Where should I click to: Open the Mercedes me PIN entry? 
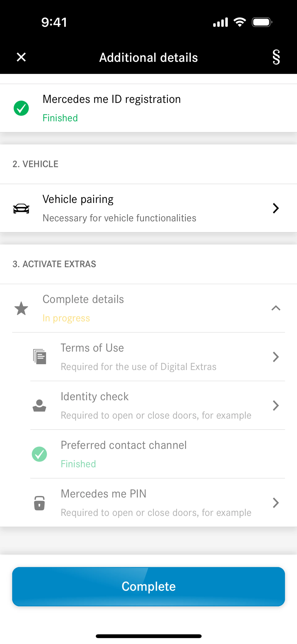[156, 503]
